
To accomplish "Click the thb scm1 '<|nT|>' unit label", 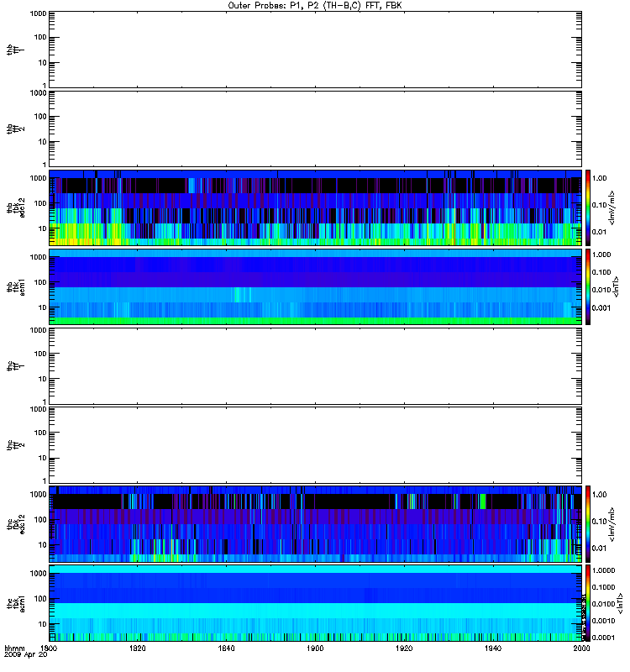I will (x=617, y=286).
